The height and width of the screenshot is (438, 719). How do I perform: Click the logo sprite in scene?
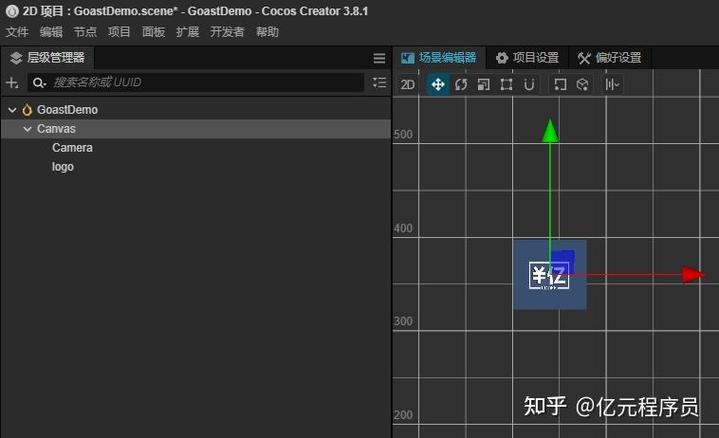(x=549, y=275)
